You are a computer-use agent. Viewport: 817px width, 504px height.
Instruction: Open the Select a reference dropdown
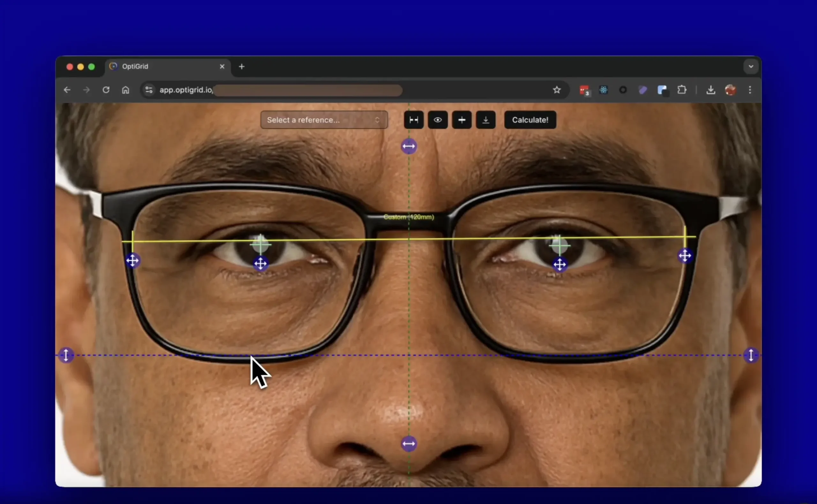coord(324,120)
